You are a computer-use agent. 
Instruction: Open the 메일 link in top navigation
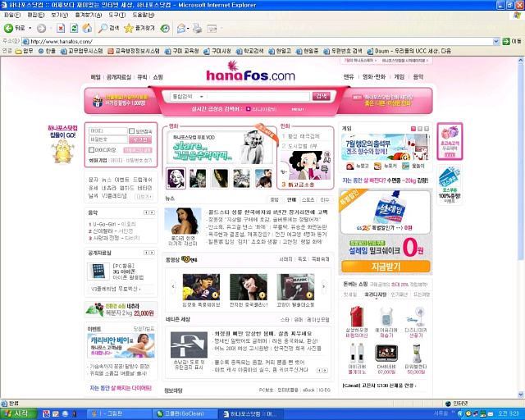point(95,77)
